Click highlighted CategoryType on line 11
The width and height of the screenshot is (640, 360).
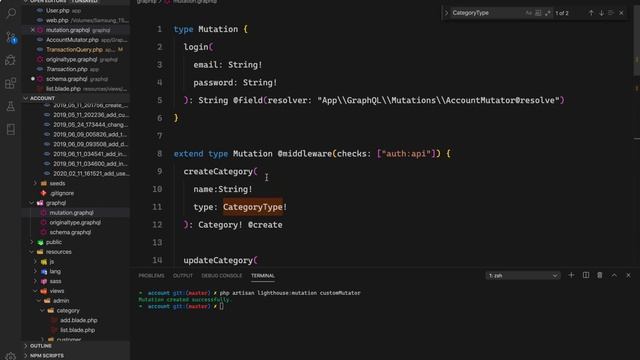point(253,207)
